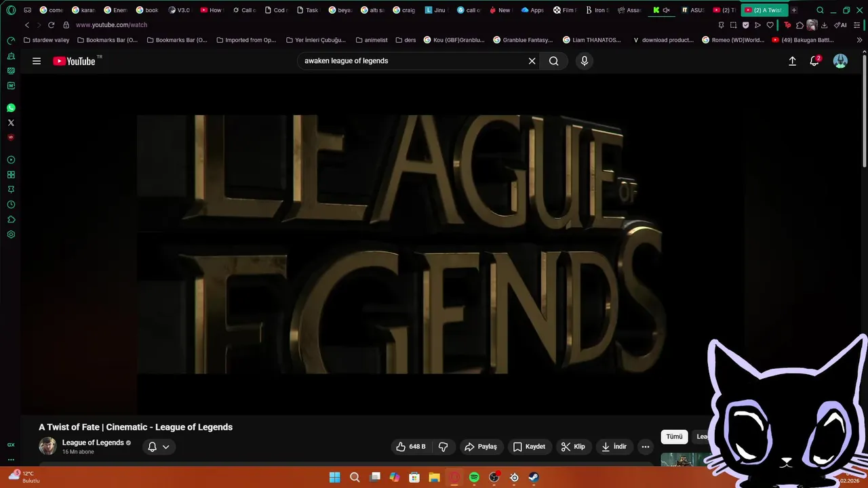The height and width of the screenshot is (488, 868).
Task: Download the video via İndir
Action: 614,447
